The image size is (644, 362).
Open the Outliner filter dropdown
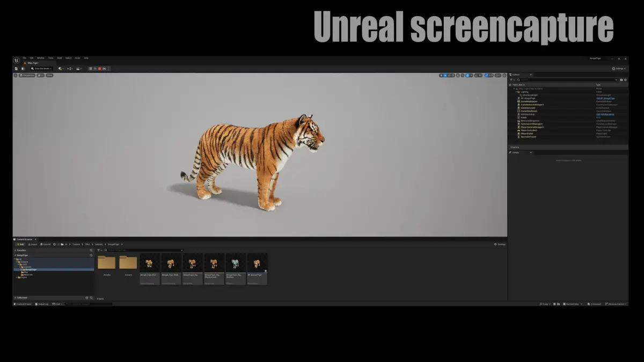[x=512, y=80]
